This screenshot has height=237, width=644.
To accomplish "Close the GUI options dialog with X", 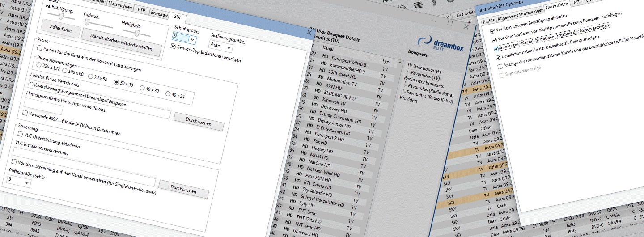I will tap(309, 33).
